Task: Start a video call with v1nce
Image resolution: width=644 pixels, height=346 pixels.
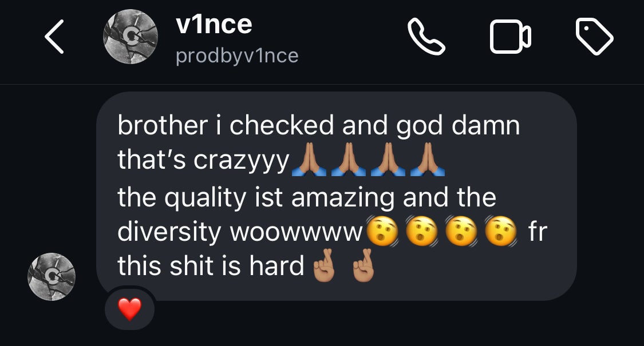Action: coord(511,37)
